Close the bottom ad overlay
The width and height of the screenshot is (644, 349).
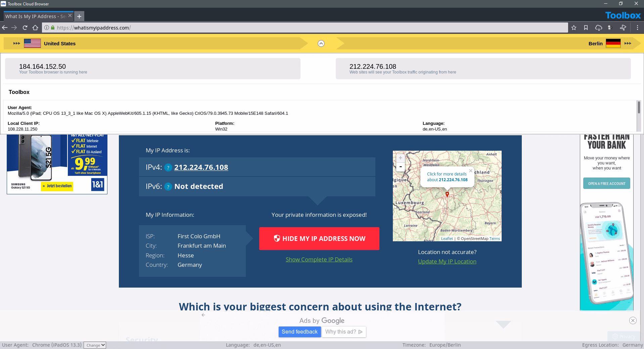tap(633, 320)
